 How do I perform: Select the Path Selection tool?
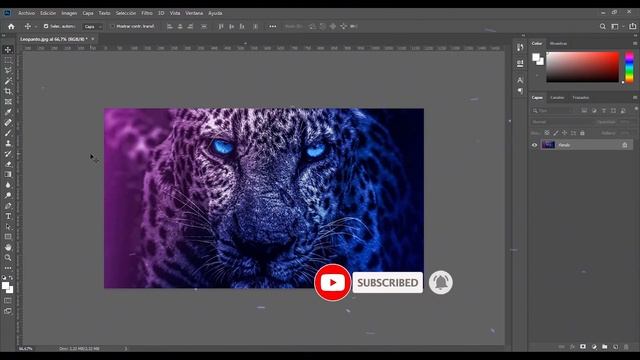pos(8,227)
